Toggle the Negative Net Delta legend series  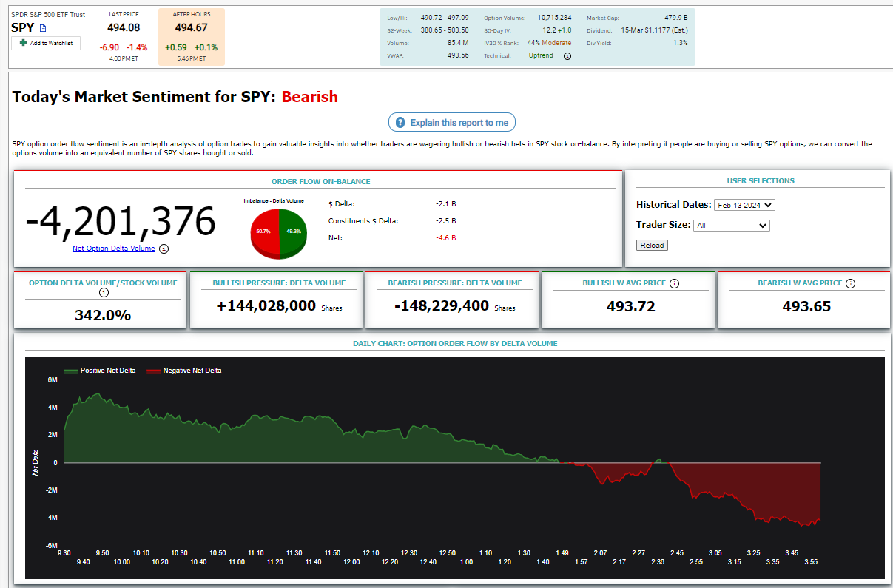183,371
